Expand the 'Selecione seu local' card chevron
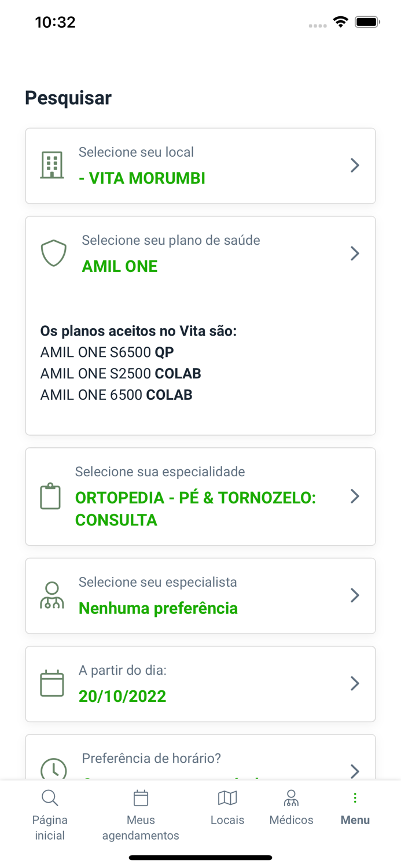This screenshot has width=401, height=868. click(355, 165)
